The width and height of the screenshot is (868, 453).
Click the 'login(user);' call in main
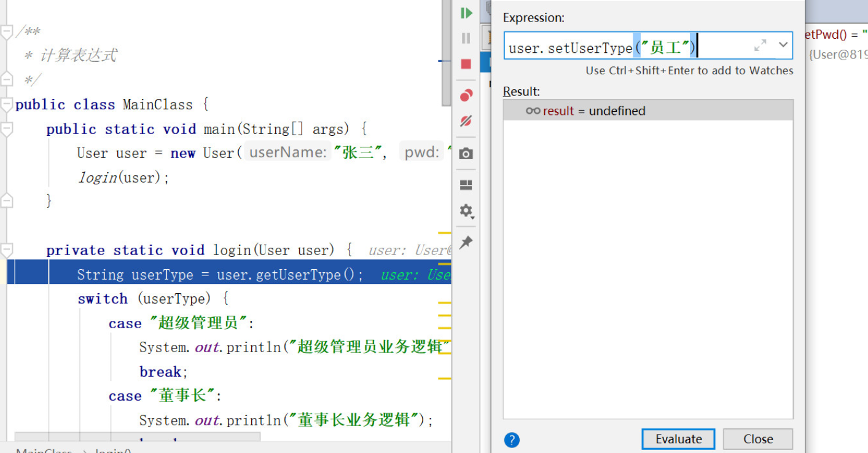tap(123, 178)
